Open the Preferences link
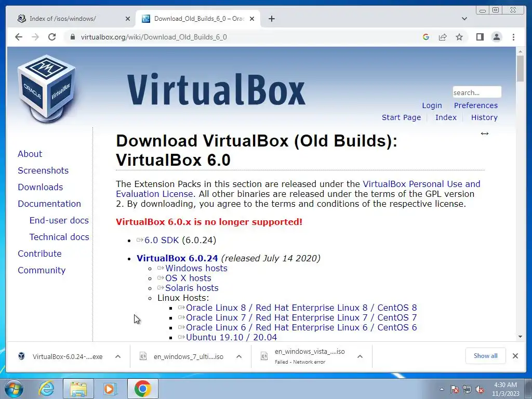 click(x=476, y=105)
